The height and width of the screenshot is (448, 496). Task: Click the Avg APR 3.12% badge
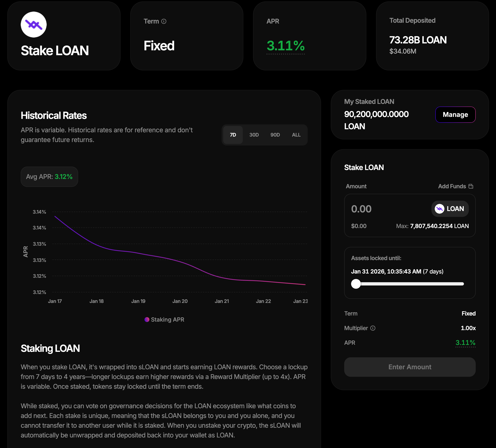coord(49,177)
